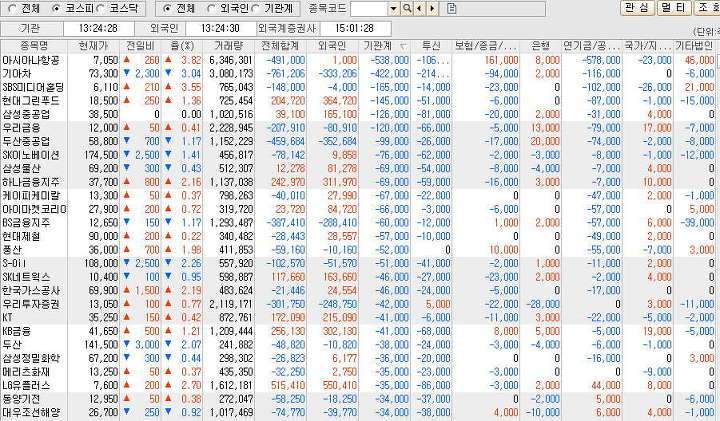Select the 코스닥 radio button
Image resolution: width=720 pixels, height=421 pixels.
[101, 8]
